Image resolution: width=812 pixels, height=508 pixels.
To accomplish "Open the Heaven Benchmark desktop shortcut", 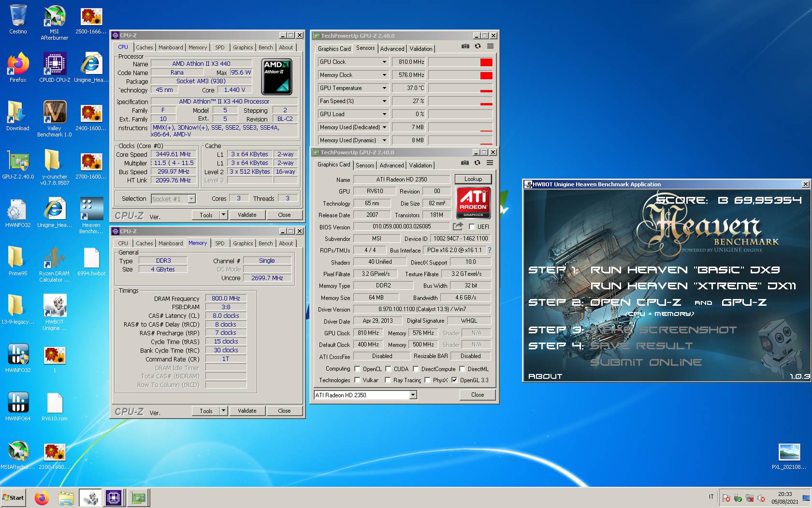I will click(x=91, y=215).
